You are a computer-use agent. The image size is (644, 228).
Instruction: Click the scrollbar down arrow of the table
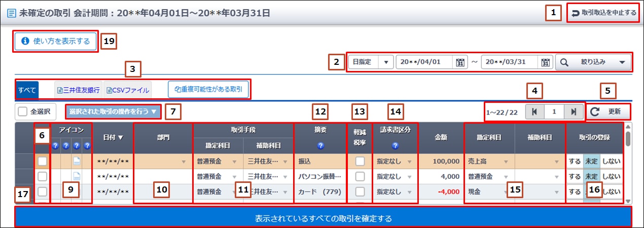[x=629, y=201]
